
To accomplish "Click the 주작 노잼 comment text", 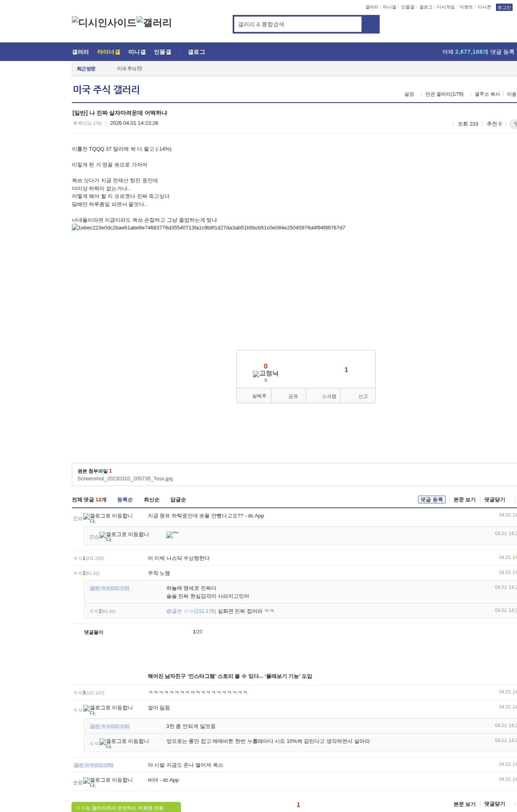I will [159, 573].
